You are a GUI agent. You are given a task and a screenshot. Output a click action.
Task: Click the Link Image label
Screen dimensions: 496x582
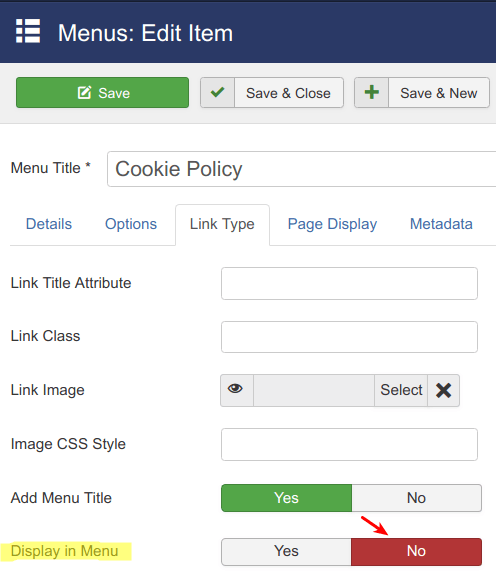(x=48, y=390)
